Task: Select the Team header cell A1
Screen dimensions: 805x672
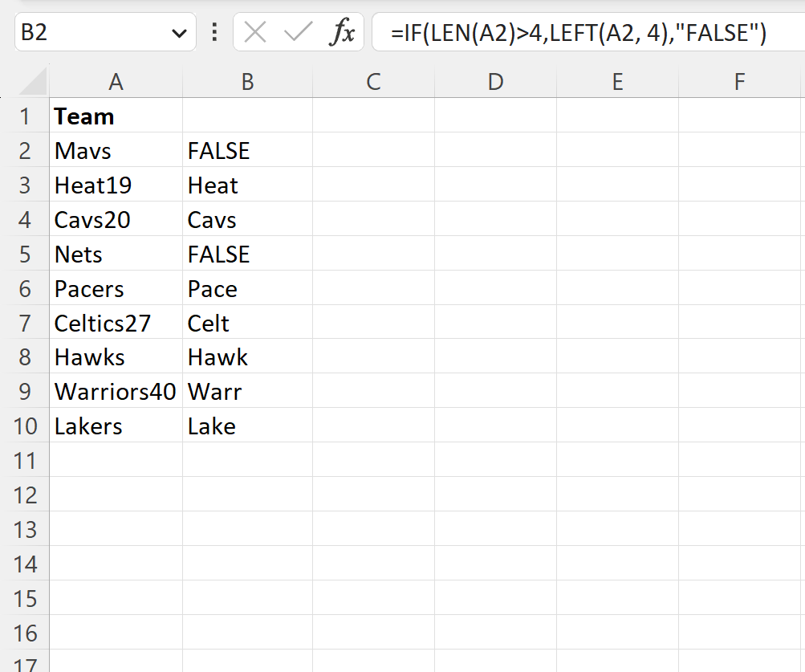Action: coord(116,116)
